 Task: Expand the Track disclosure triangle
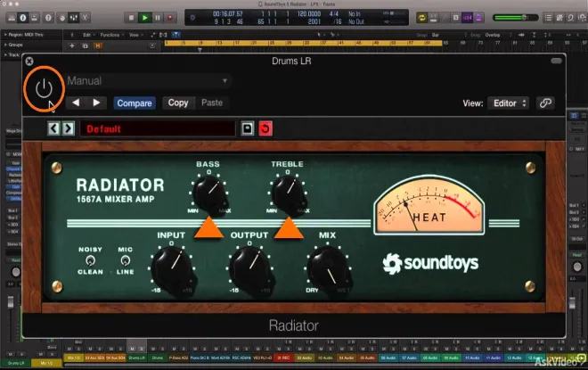[x=5, y=54]
